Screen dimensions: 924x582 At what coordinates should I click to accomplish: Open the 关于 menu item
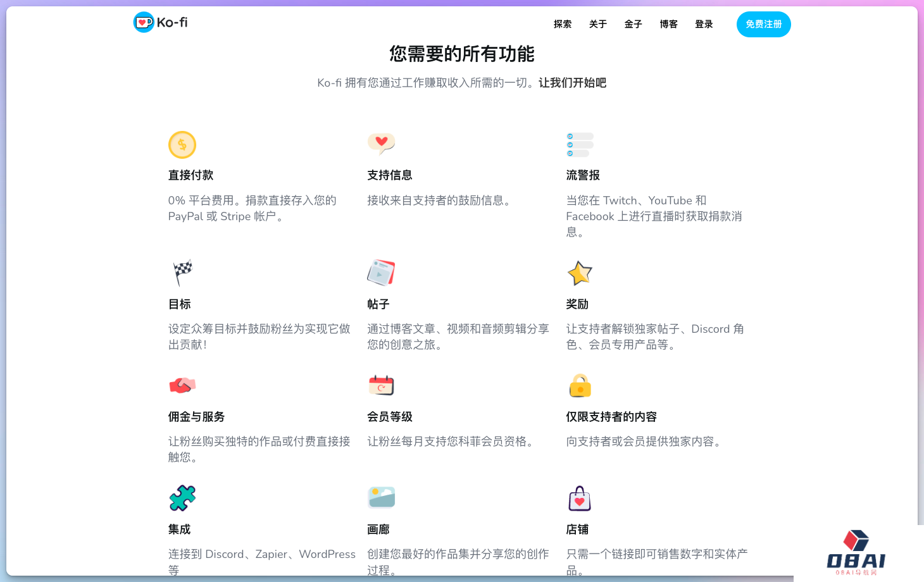(x=598, y=24)
